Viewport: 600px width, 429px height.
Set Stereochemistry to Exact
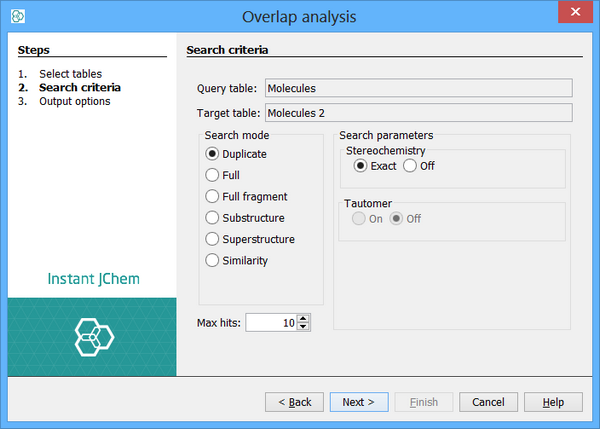click(361, 166)
